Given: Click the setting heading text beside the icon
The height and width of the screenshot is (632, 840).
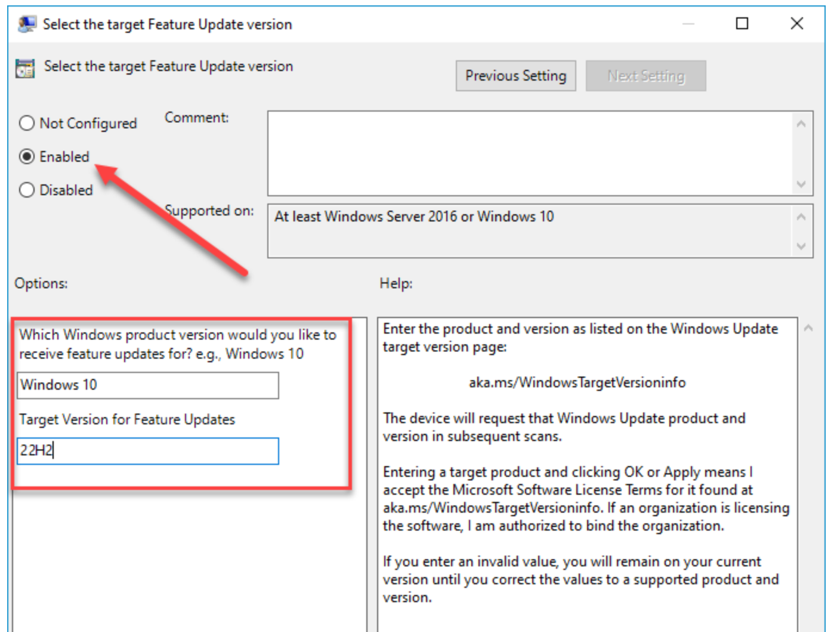Looking at the screenshot, I should pyautogui.click(x=168, y=66).
